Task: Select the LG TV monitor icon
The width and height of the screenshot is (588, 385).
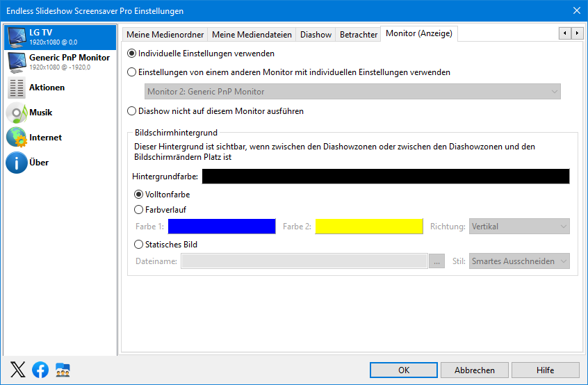Action: (x=17, y=37)
